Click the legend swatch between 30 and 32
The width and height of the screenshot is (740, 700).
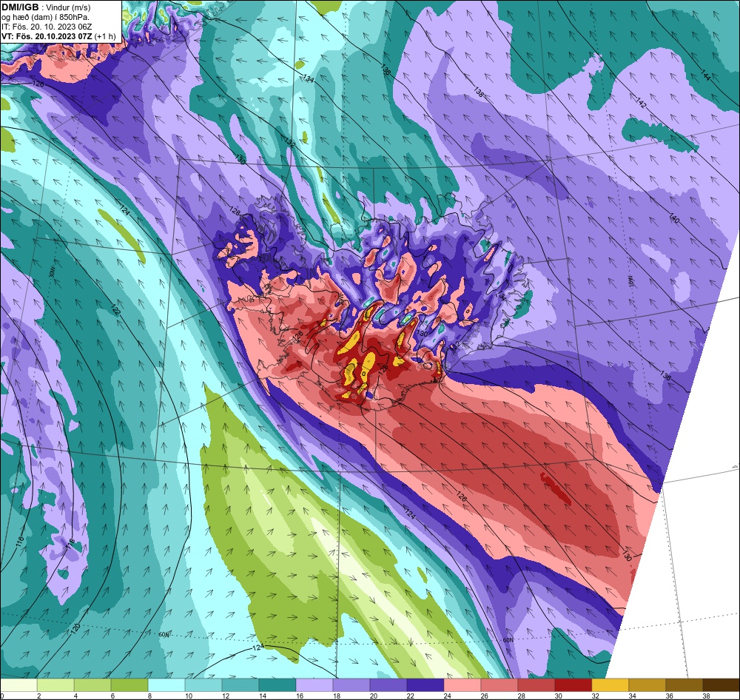pos(573,685)
